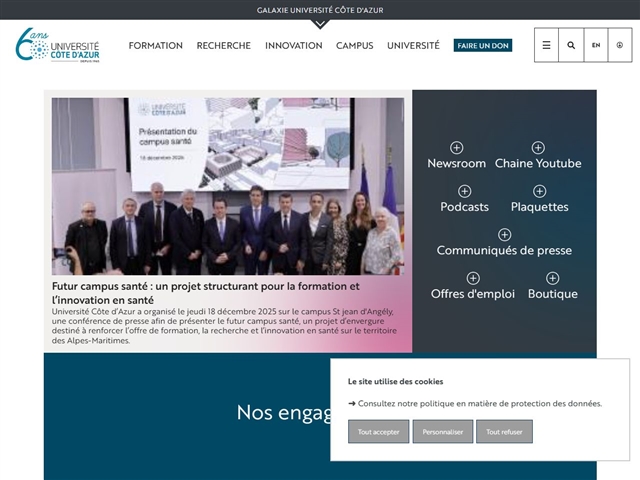Open the Plaquettes link
This screenshot has height=480, width=640.
pyautogui.click(x=539, y=207)
